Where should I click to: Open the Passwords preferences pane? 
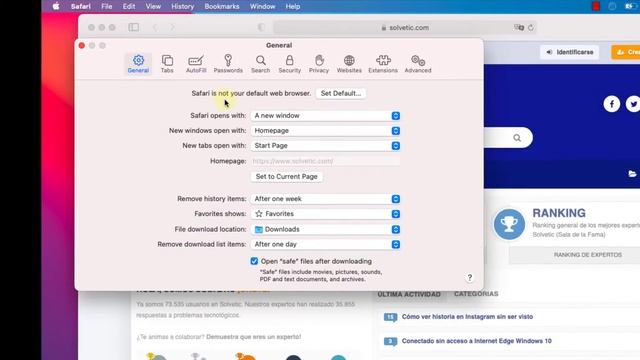(228, 64)
